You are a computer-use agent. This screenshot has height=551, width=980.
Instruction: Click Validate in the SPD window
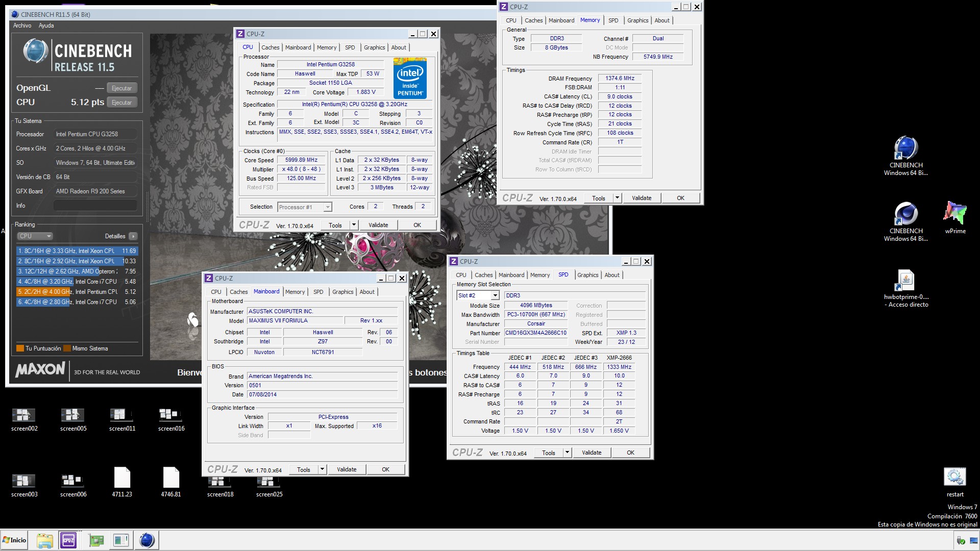[x=592, y=453]
